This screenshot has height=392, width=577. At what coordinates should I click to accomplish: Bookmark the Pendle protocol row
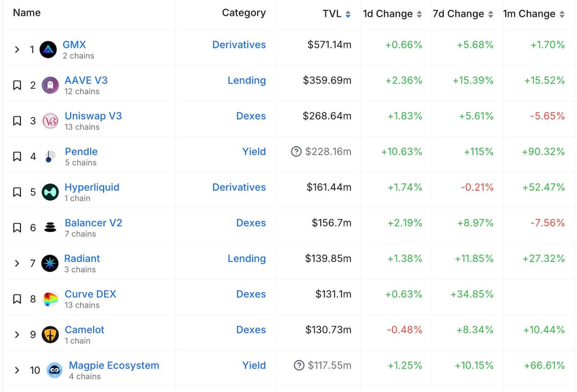(17, 157)
